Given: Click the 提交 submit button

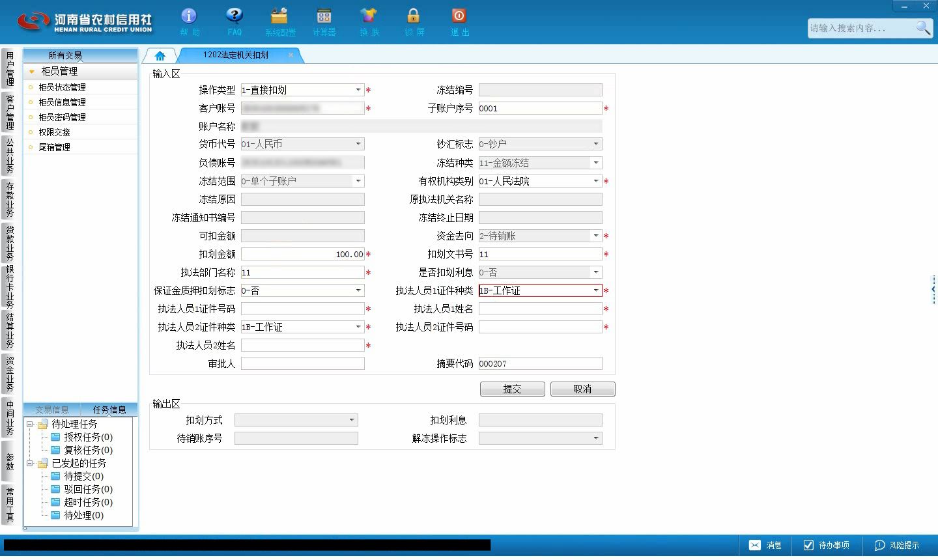Looking at the screenshot, I should [513, 389].
